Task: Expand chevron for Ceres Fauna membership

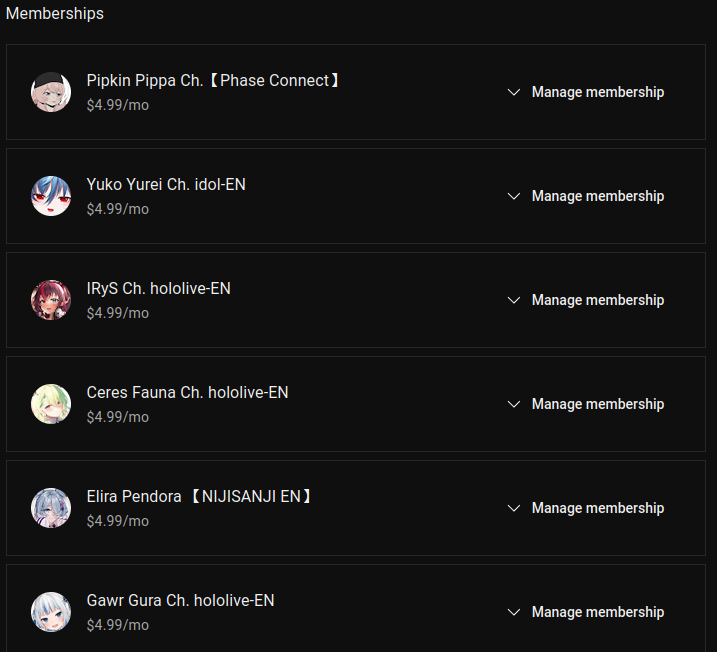Action: point(514,404)
